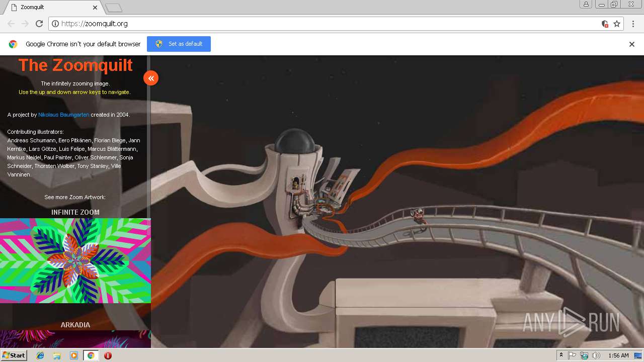Select the Zoomquilt browser tab
Viewport: 644px width, 362px height.
pos(53,8)
